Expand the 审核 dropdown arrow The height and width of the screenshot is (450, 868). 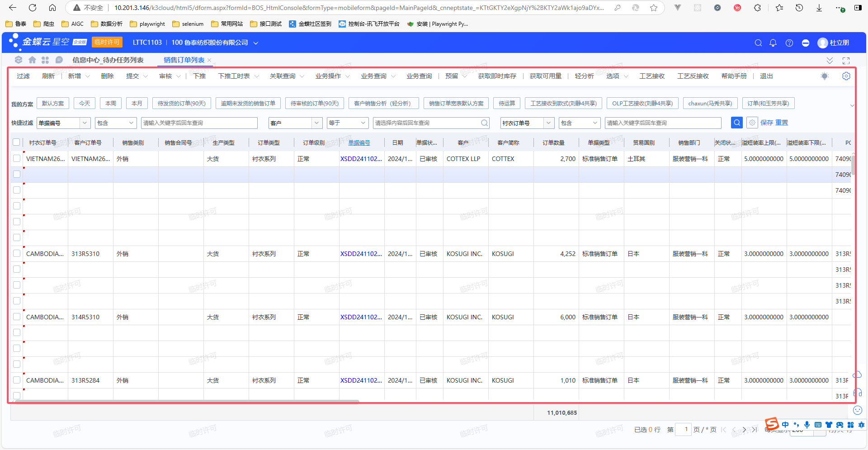pyautogui.click(x=179, y=76)
